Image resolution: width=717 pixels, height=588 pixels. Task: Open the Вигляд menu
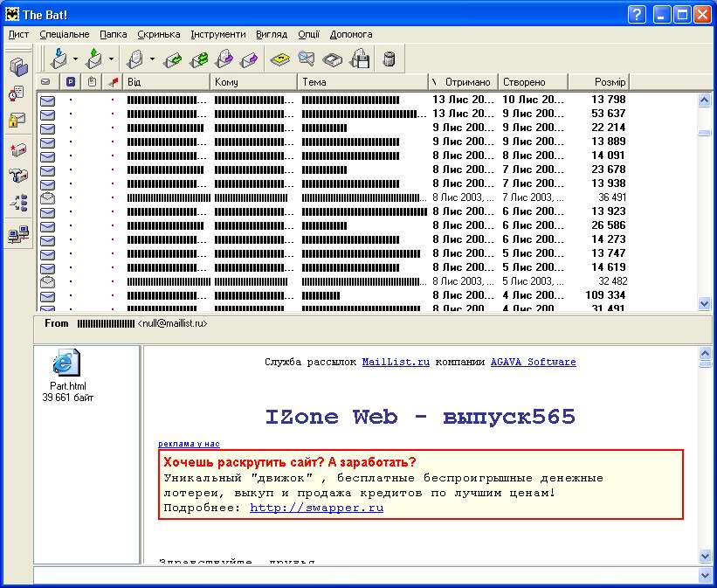272,34
